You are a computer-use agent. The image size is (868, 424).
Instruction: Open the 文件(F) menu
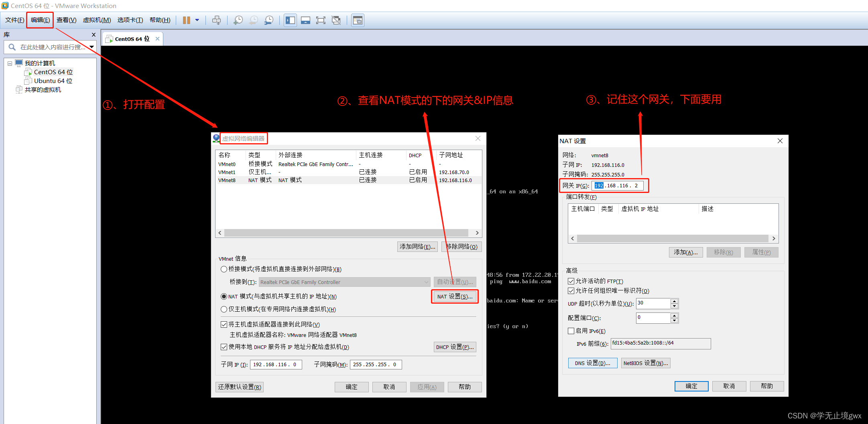(x=14, y=20)
